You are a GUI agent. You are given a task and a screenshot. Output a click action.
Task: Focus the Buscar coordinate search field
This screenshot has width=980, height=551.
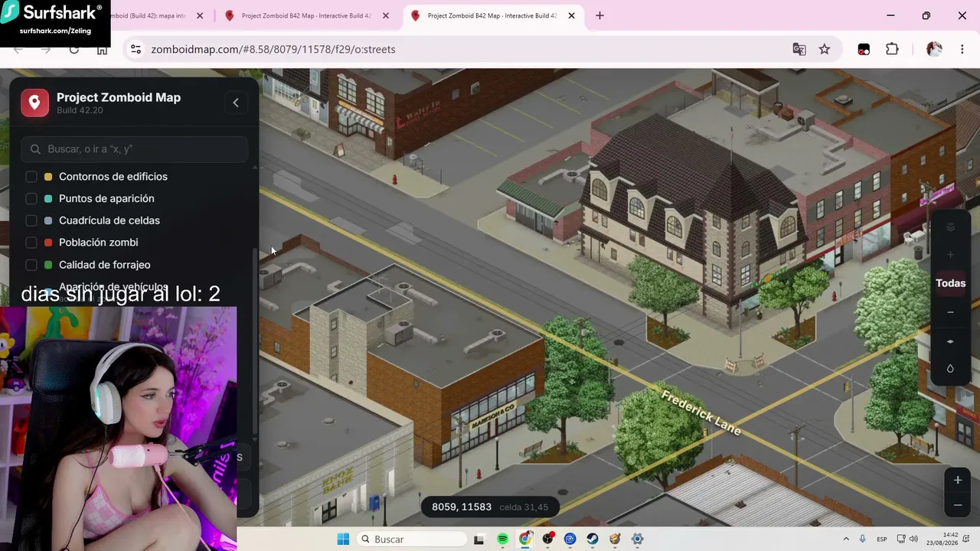[x=135, y=149]
